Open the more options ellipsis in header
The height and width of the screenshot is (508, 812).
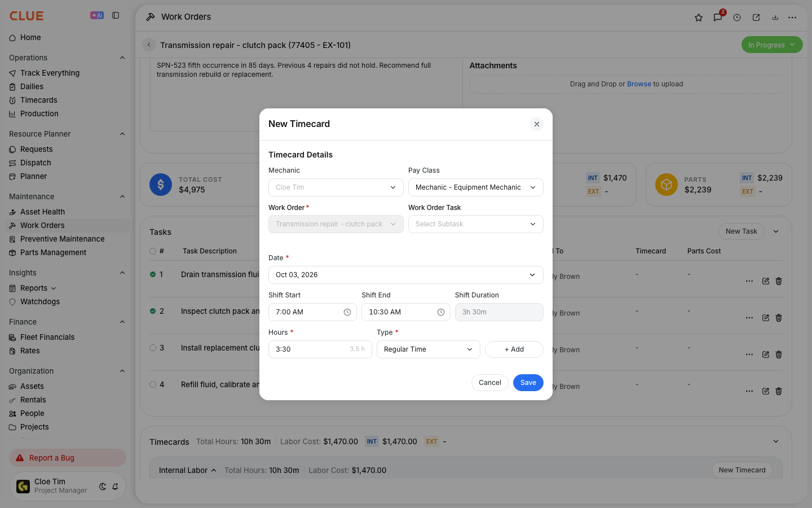792,17
